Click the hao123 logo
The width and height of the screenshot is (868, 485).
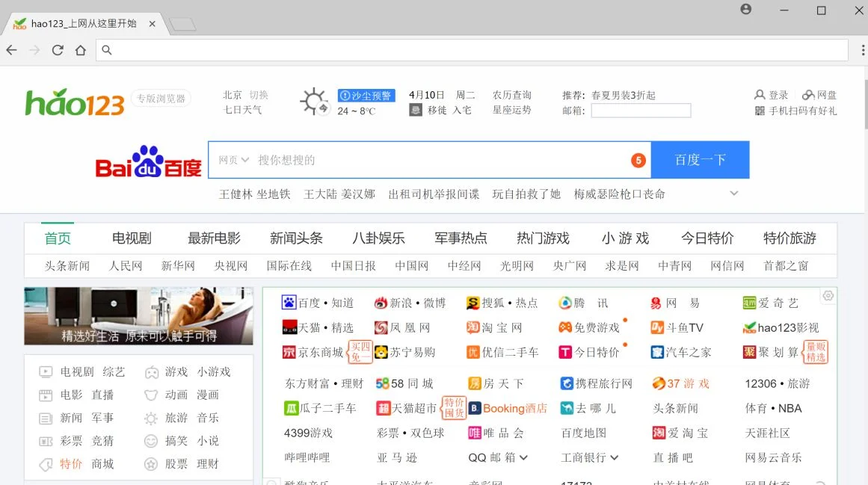[75, 102]
